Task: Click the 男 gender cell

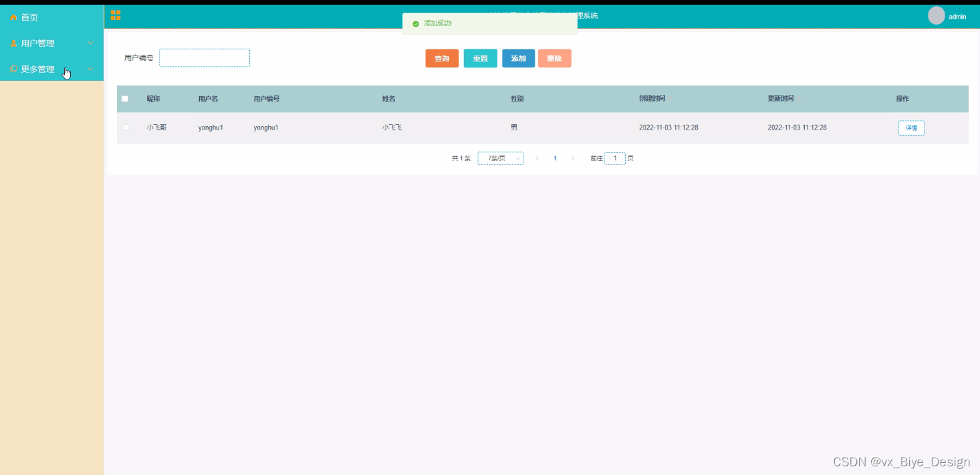Action: point(514,127)
